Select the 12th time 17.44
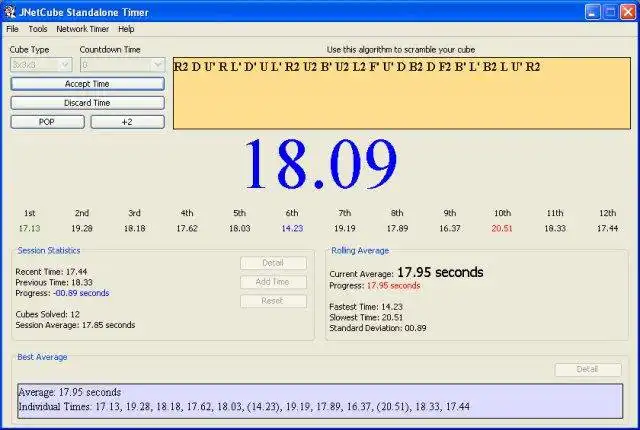640x430 pixels. (x=608, y=228)
